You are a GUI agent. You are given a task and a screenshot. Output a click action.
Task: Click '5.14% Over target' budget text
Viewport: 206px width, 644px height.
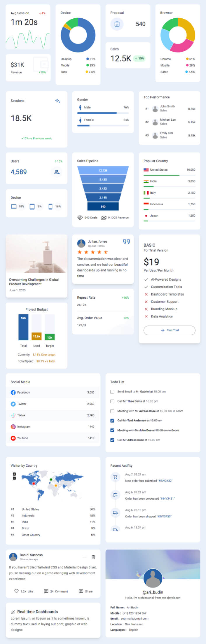pos(44,355)
